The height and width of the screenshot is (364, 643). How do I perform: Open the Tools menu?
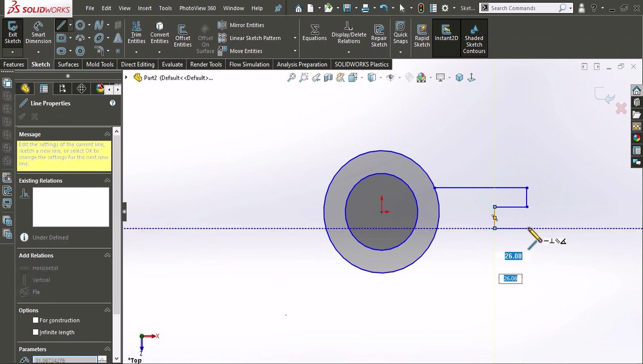[x=165, y=8]
